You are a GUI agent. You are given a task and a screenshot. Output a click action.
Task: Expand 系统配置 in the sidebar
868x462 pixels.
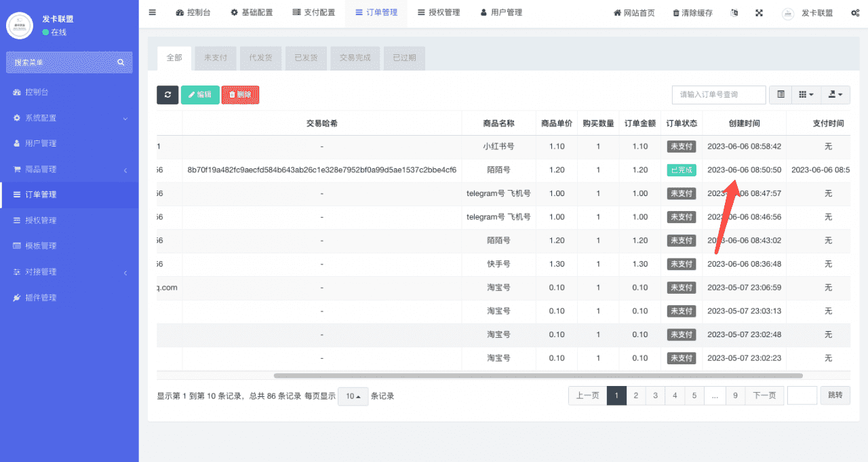tap(69, 118)
